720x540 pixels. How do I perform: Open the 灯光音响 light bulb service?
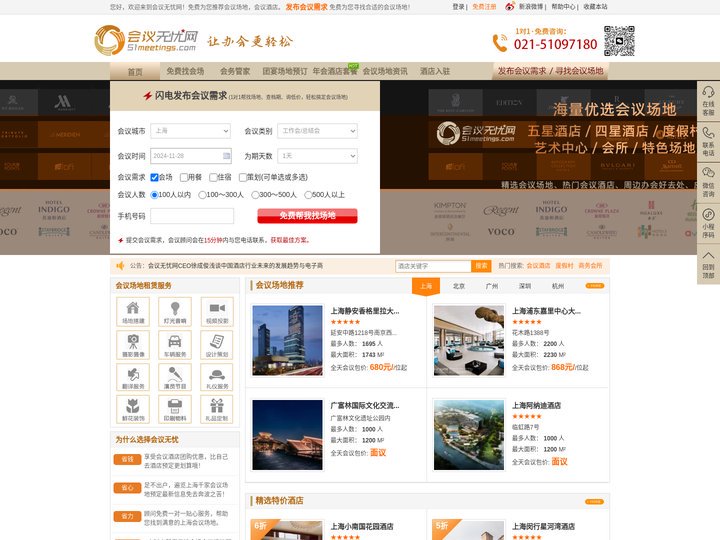(x=175, y=311)
